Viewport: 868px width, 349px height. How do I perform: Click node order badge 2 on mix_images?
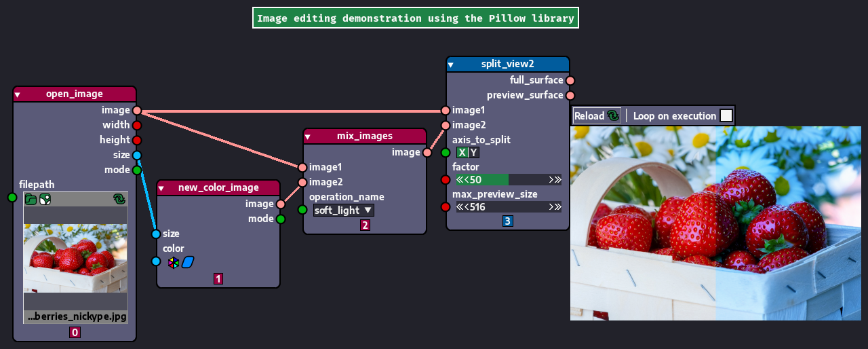point(365,225)
